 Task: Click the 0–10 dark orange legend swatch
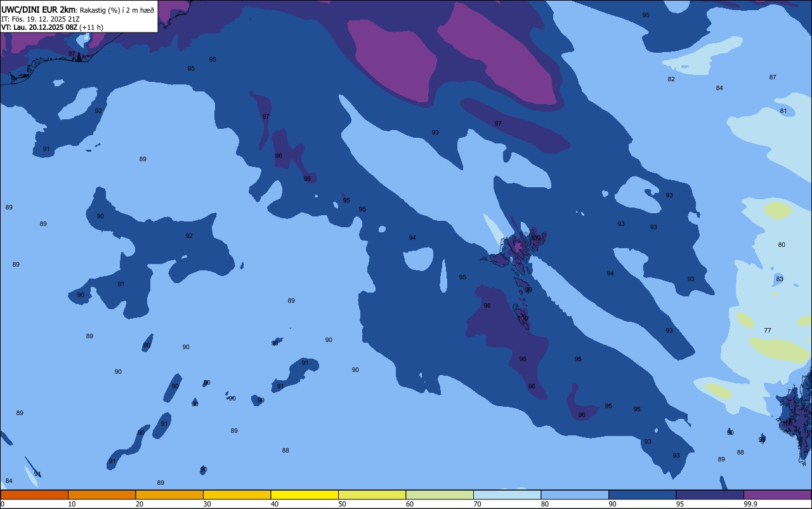[x=34, y=494]
